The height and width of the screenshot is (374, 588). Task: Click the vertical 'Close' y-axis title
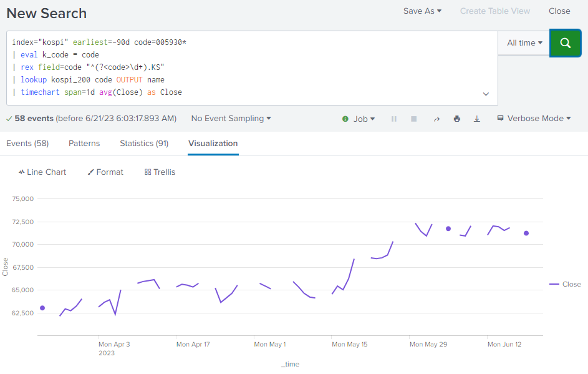(x=5, y=267)
